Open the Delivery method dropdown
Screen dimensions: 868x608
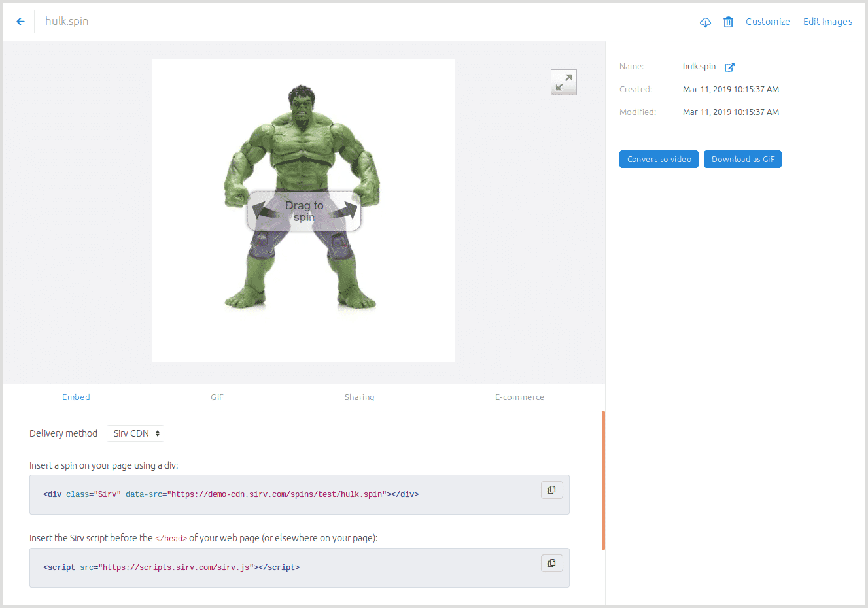pyautogui.click(x=135, y=433)
